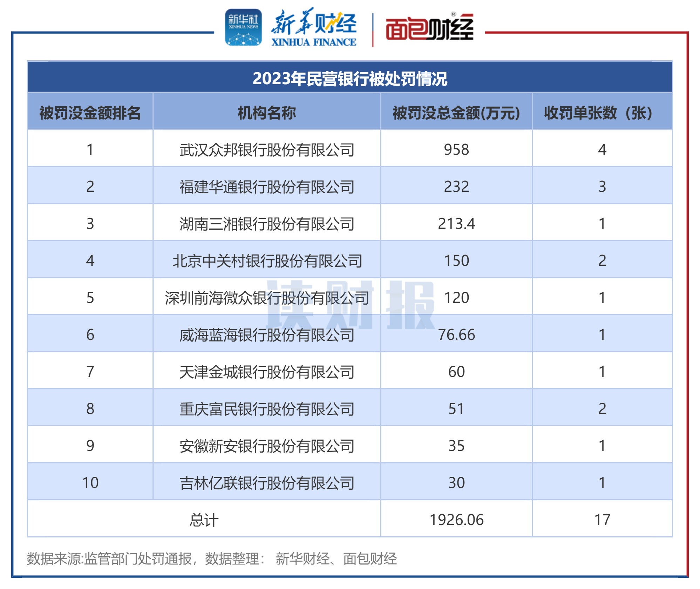Select the 被罚没总金额(万元) column header
The width and height of the screenshot is (700, 589).
pos(456,113)
